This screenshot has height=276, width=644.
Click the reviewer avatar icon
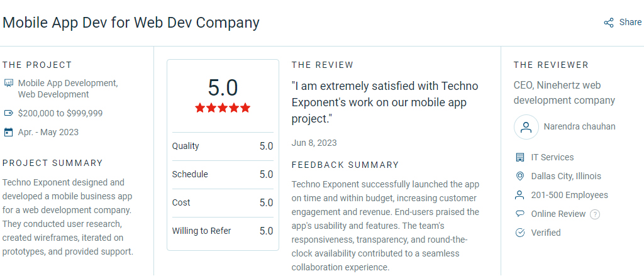click(x=526, y=127)
